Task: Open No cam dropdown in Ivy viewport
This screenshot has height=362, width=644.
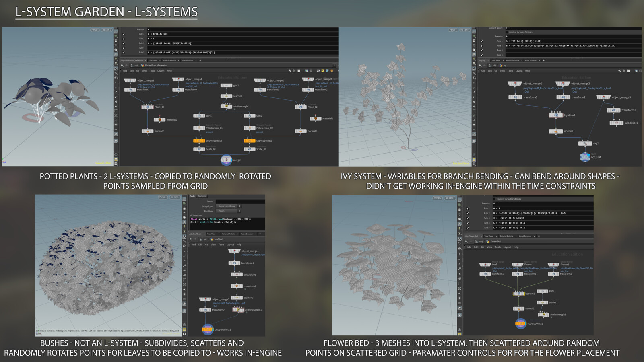Action: (x=465, y=30)
